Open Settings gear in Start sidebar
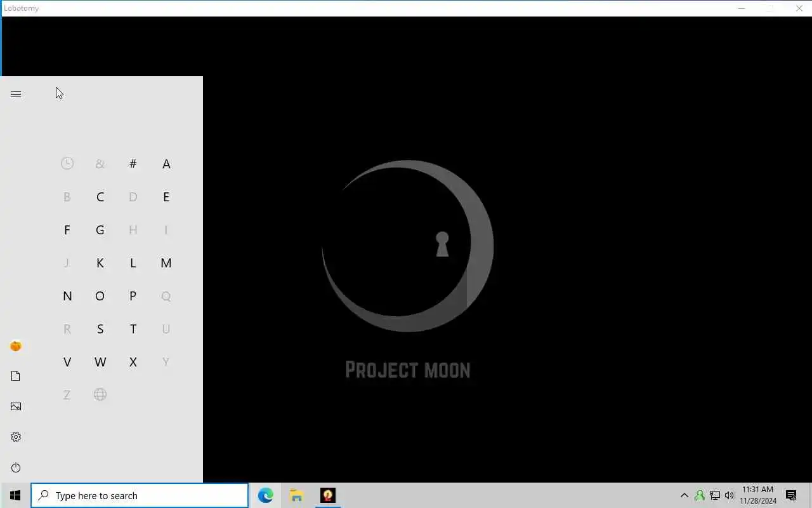 tap(16, 437)
